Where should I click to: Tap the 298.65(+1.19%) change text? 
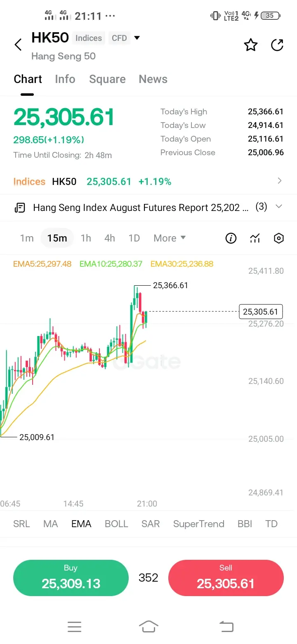49,140
